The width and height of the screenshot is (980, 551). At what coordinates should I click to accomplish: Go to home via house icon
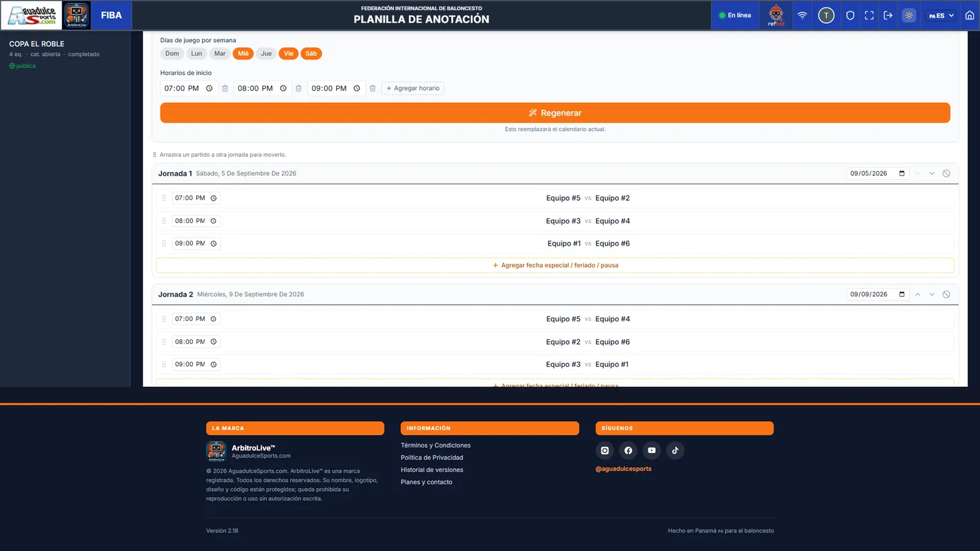970,15
